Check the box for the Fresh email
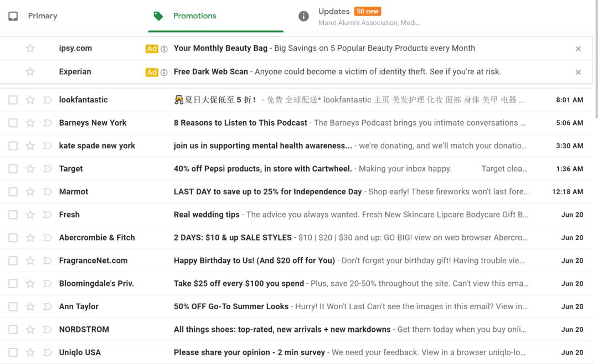This screenshot has width=598, height=364. 13,215
